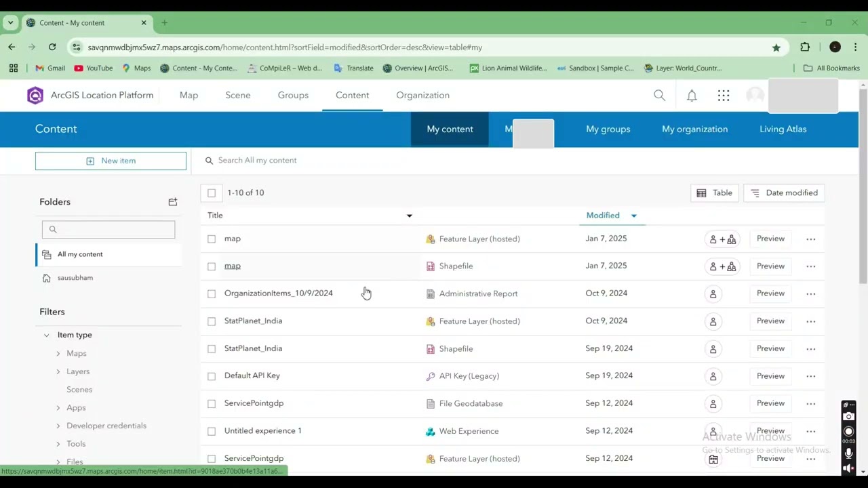868x488 pixels.
Task: Toggle the Modified sort arrow
Action: click(x=634, y=216)
